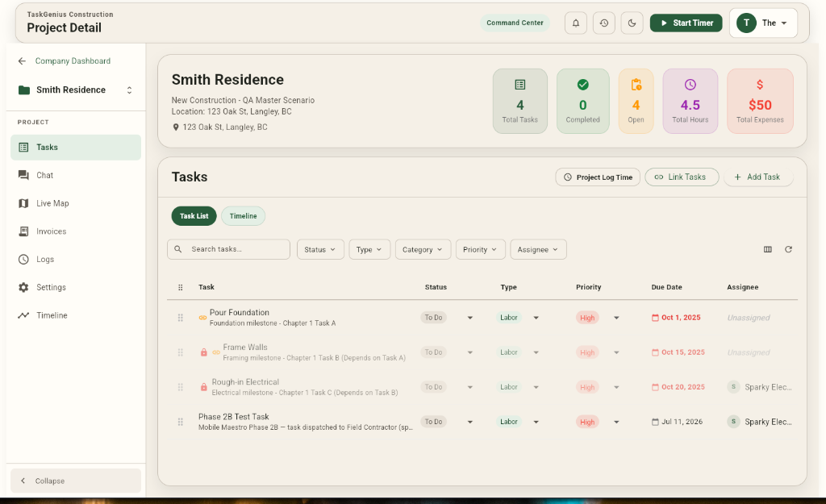Click the Smith Residence folder icon
This screenshot has width=826, height=504.
pyautogui.click(x=23, y=90)
